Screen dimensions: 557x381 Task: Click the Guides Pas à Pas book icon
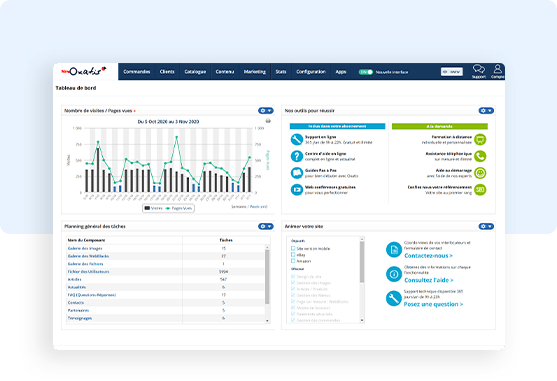tap(296, 173)
